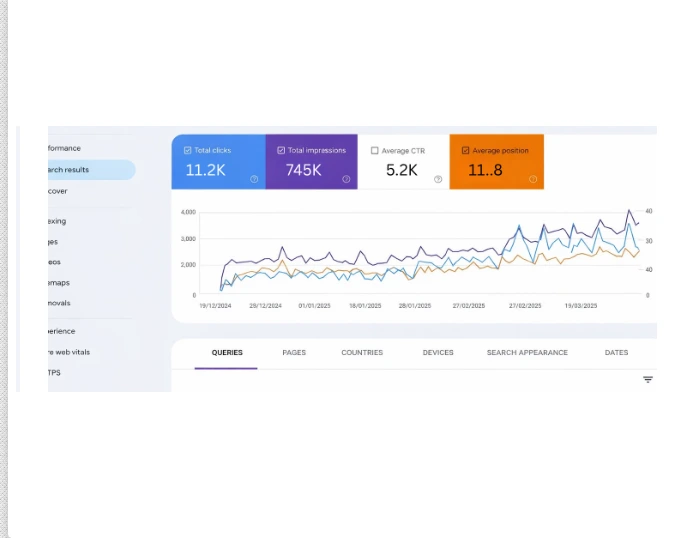This screenshot has width=681, height=538.
Task: Open Removals in the sidebar
Action: tap(60, 303)
